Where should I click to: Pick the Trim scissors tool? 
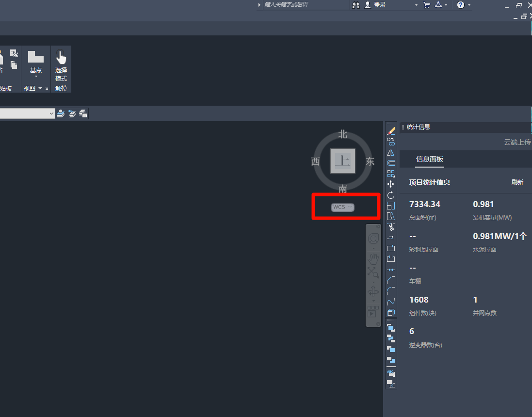391,227
